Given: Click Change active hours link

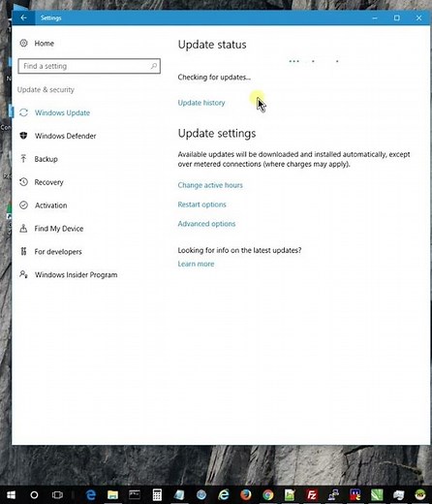Looking at the screenshot, I should click(210, 185).
